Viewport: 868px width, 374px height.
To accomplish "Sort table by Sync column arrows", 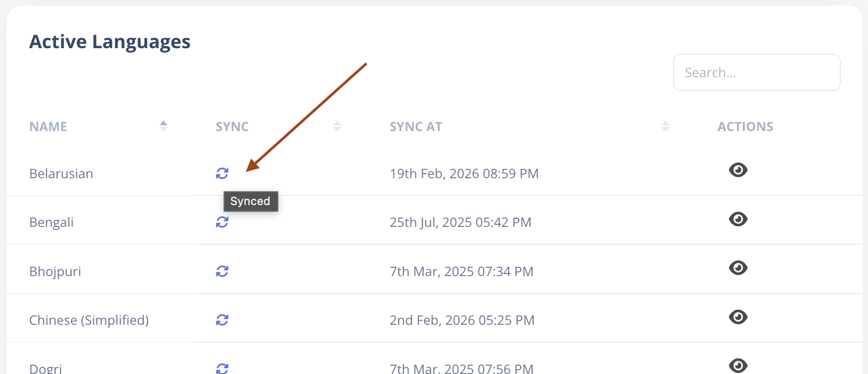I will pyautogui.click(x=337, y=126).
